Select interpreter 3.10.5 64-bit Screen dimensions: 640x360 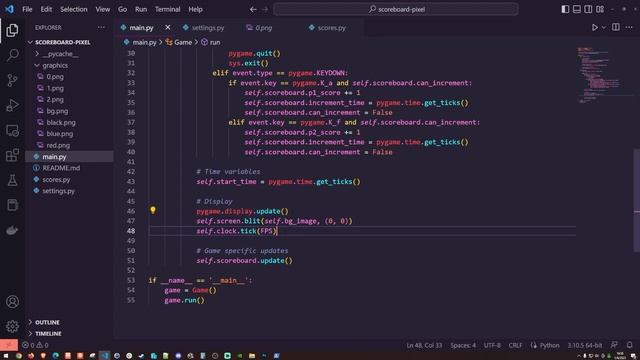(584, 345)
